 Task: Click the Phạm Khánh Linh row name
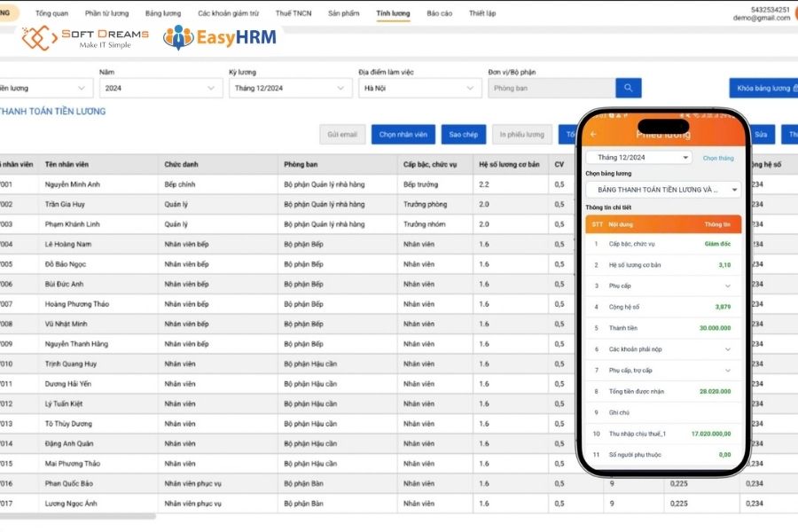pyautogui.click(x=73, y=224)
